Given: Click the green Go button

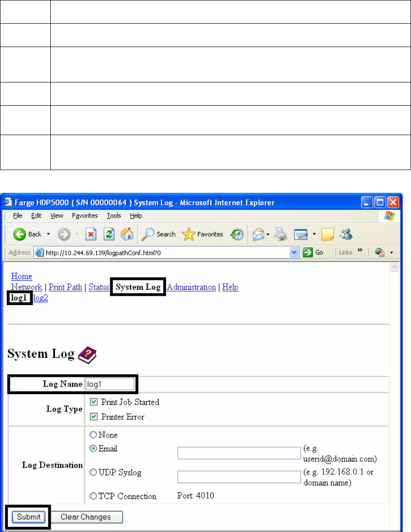Looking at the screenshot, I should pyautogui.click(x=313, y=252).
